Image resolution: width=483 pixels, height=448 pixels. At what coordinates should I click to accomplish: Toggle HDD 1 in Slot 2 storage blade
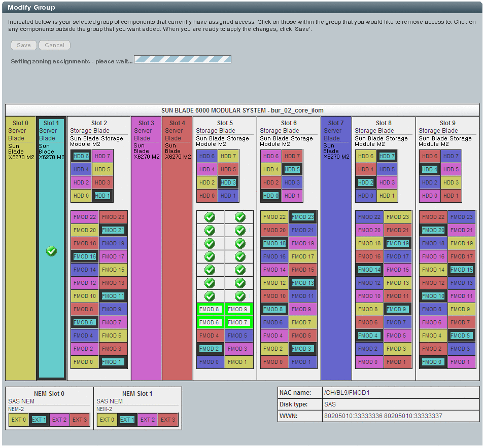click(x=102, y=196)
